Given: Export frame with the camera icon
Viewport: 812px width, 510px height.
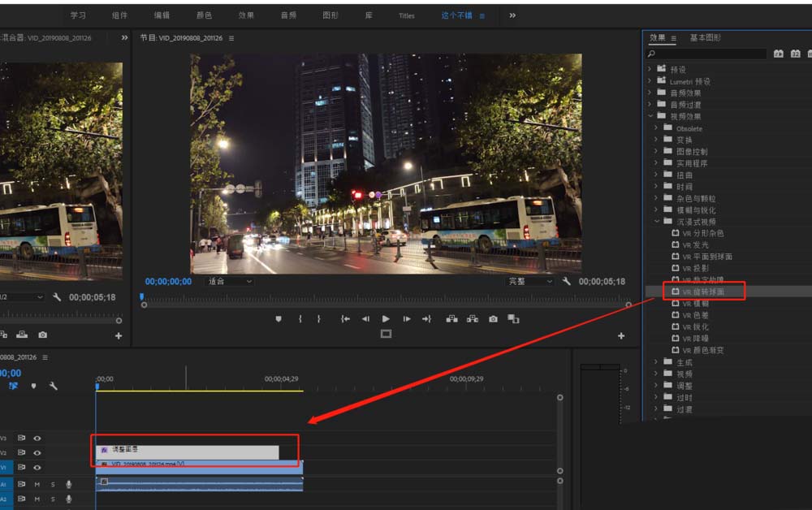Looking at the screenshot, I should point(493,319).
